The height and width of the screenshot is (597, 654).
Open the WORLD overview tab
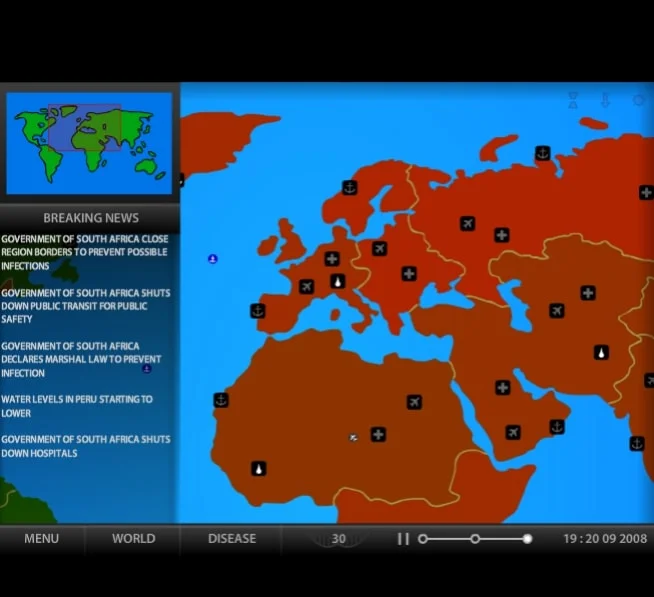coord(133,539)
